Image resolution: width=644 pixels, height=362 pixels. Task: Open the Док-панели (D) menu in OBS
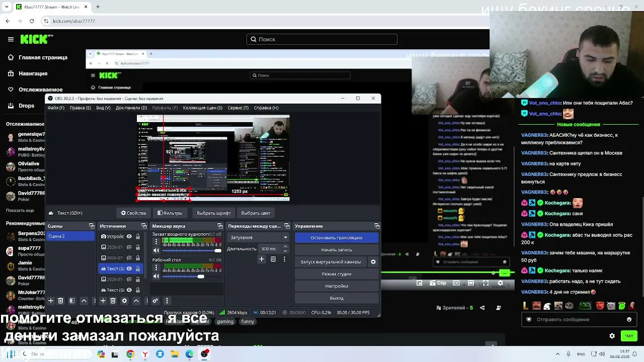[x=131, y=108]
